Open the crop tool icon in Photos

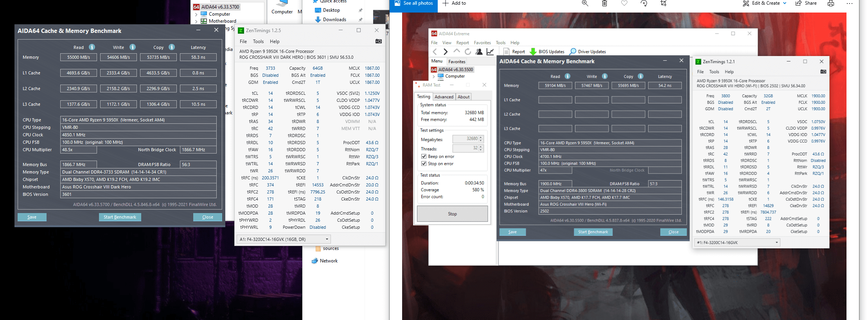tap(663, 3)
